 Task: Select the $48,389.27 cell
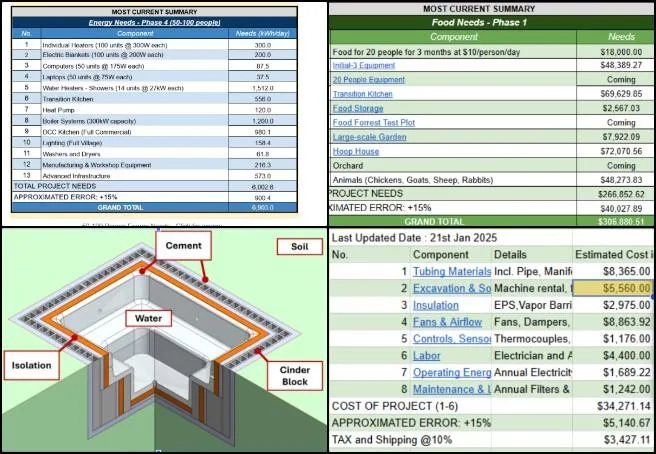point(616,65)
